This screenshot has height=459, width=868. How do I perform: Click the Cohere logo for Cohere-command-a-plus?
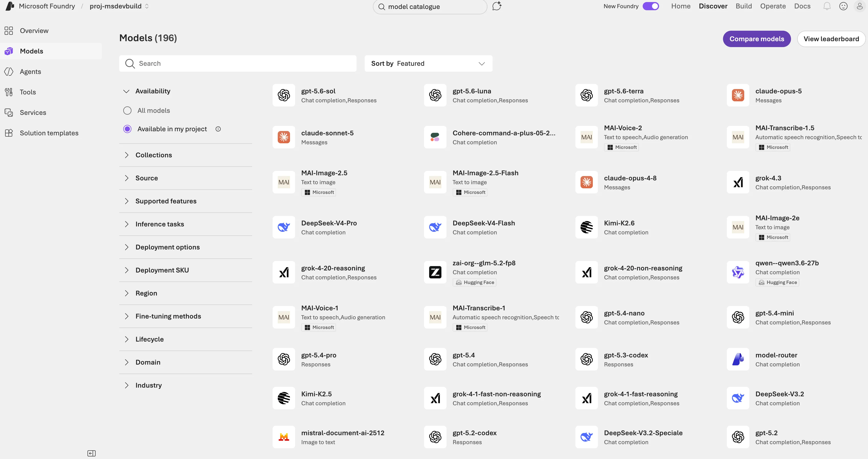coord(435,137)
